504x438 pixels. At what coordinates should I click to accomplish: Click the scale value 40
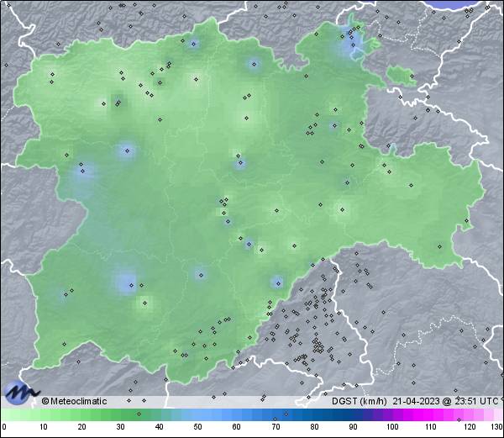[x=159, y=427]
